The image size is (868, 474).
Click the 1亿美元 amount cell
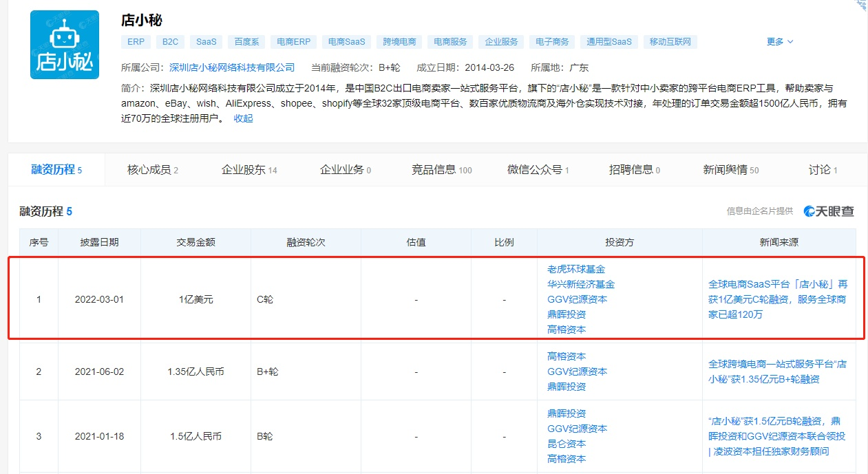(x=196, y=300)
